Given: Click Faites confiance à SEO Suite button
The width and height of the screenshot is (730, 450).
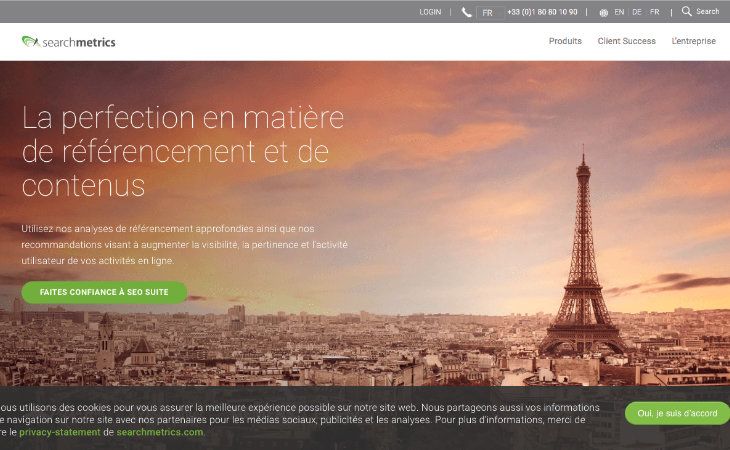Looking at the screenshot, I should coord(104,292).
